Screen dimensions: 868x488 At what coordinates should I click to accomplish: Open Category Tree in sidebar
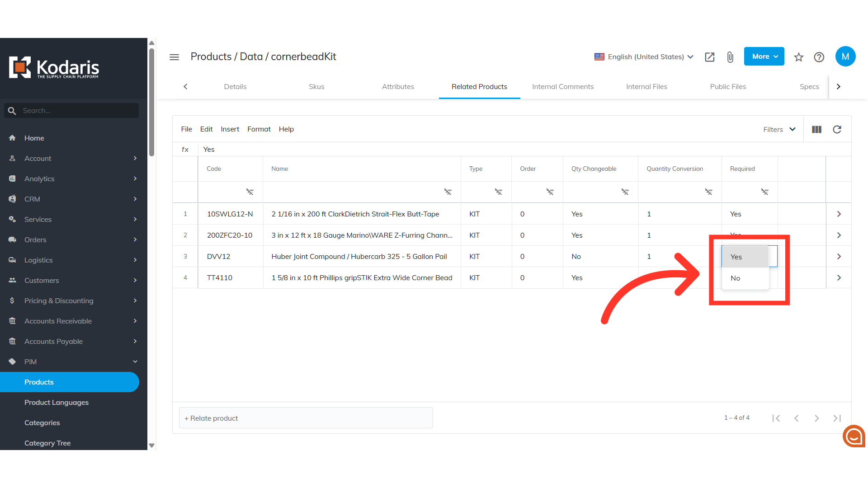coord(47,443)
